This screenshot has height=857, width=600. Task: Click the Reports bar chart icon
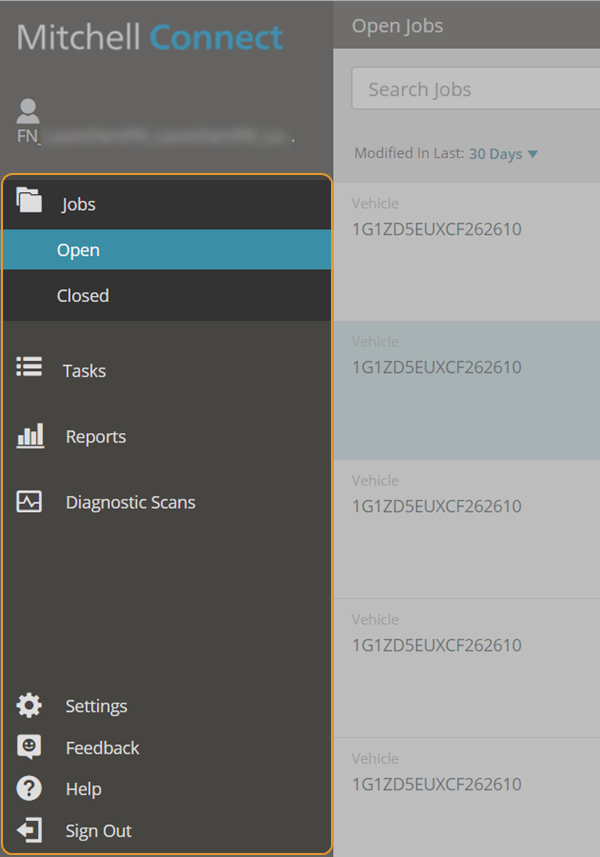tap(30, 436)
